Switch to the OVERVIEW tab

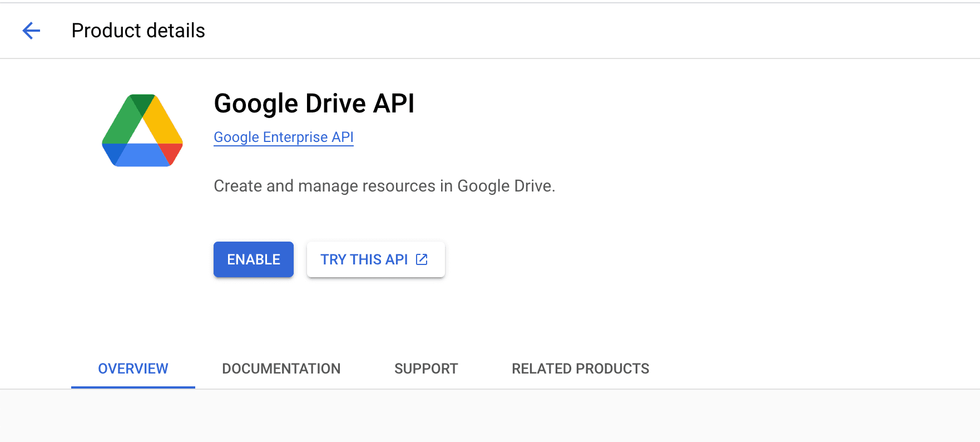[133, 369]
